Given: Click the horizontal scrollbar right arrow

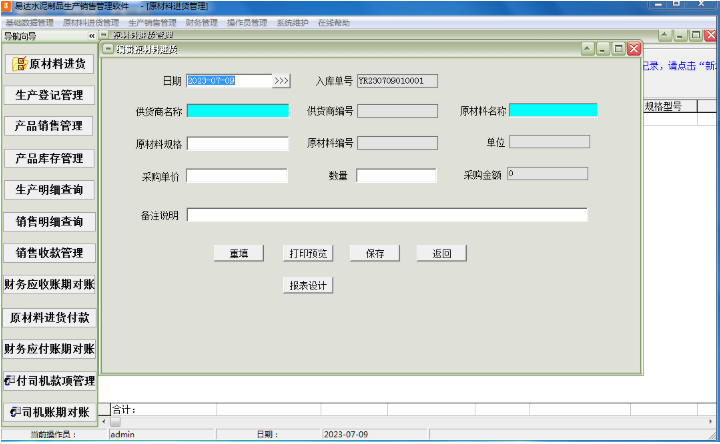Looking at the screenshot, I should click(711, 421).
